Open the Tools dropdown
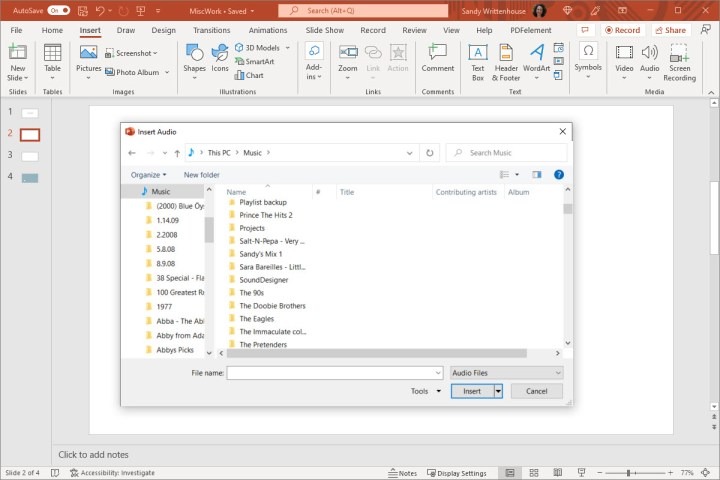Screen dimensions: 720x480 coord(426,391)
